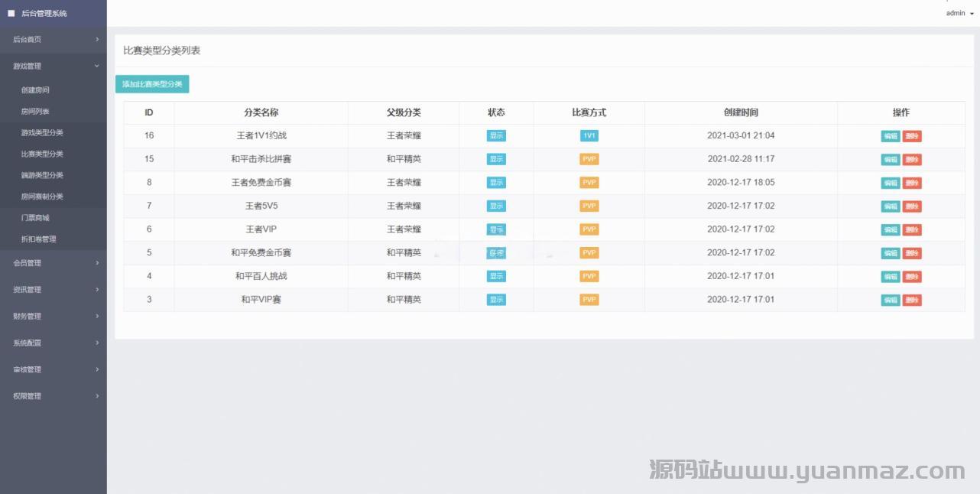Click the PVP badge for 王者VIP row
Screen dimensions: 980x494
pyautogui.click(x=589, y=229)
